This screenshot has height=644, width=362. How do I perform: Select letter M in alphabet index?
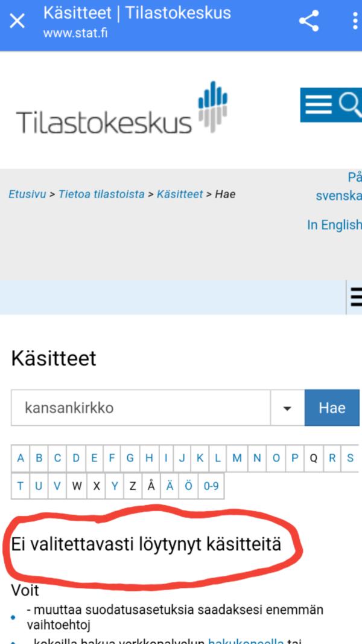237,458
